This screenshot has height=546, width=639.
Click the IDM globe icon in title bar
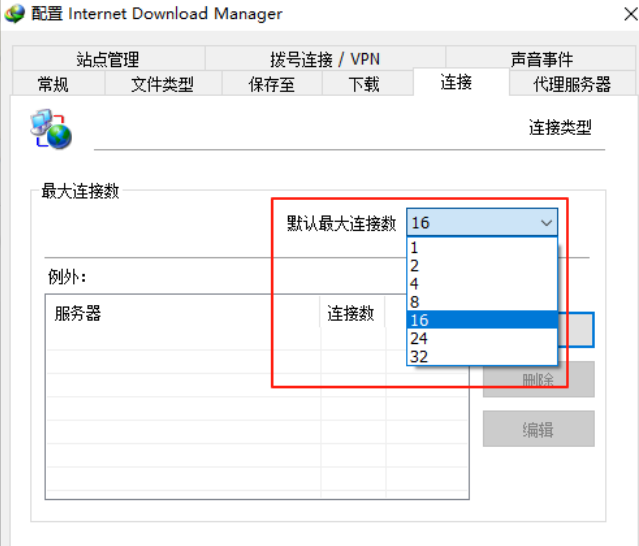coord(15,13)
